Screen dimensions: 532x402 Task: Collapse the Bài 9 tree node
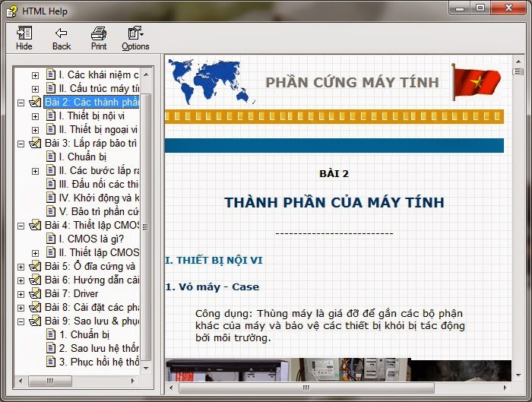pos(21,321)
